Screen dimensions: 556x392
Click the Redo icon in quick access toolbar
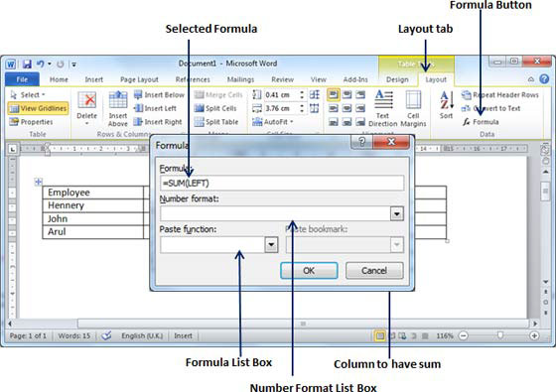point(61,65)
